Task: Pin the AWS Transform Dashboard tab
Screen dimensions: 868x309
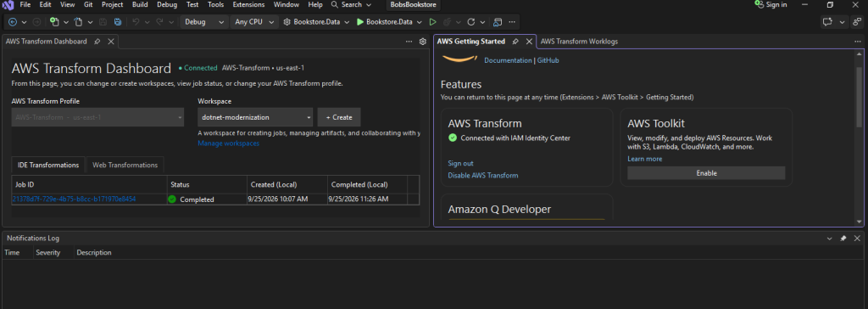Action: tap(97, 42)
